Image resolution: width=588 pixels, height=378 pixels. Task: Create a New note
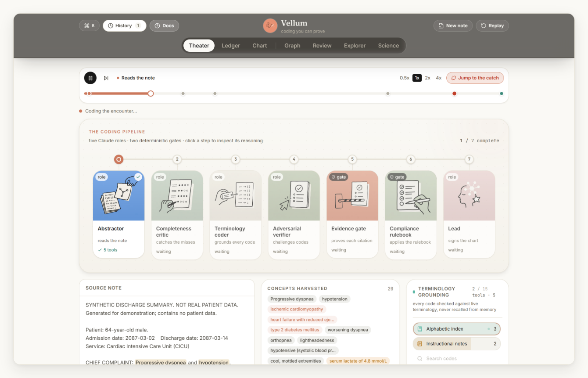tap(453, 25)
